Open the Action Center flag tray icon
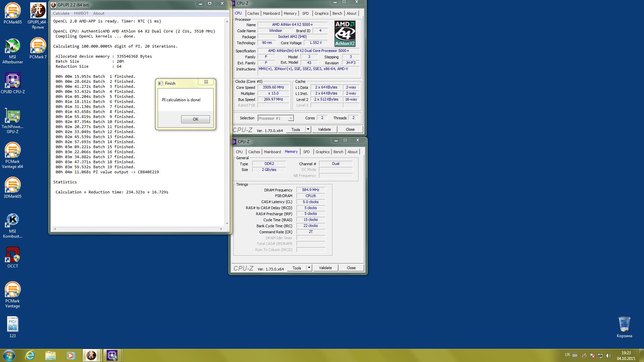Viewport: 644px width, 362px height. (592, 356)
